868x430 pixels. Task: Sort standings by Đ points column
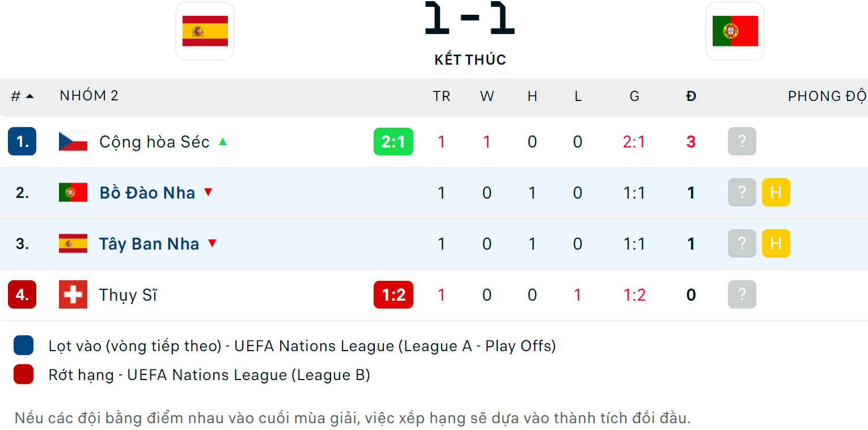pos(691,96)
